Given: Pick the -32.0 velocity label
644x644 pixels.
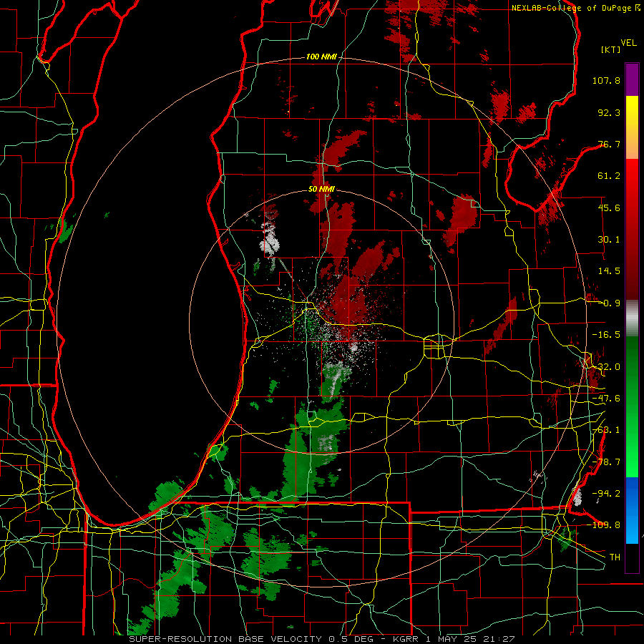Looking at the screenshot, I should (606, 367).
